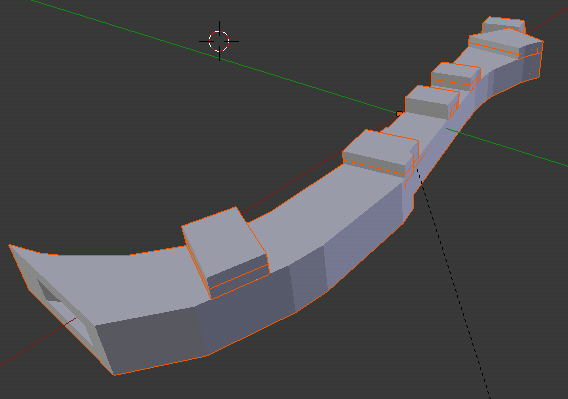Click the 3D cursor crosshair
The height and width of the screenshot is (399, 568).
pos(219,41)
